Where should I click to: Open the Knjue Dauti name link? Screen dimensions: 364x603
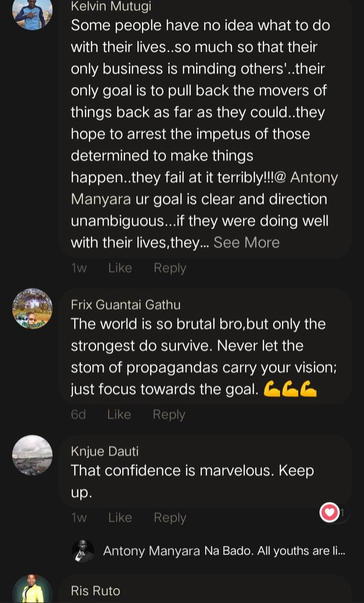(105, 451)
